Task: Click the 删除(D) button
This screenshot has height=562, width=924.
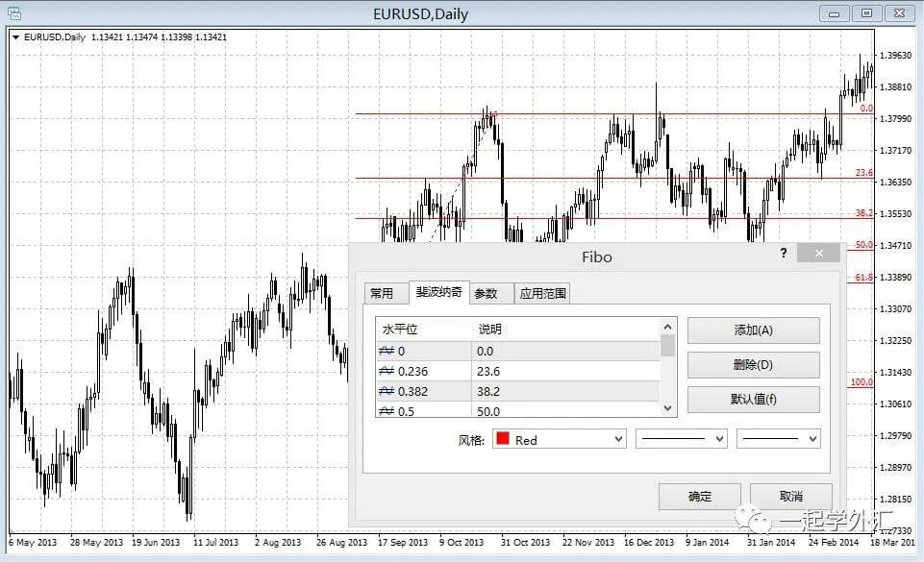Action: [753, 365]
